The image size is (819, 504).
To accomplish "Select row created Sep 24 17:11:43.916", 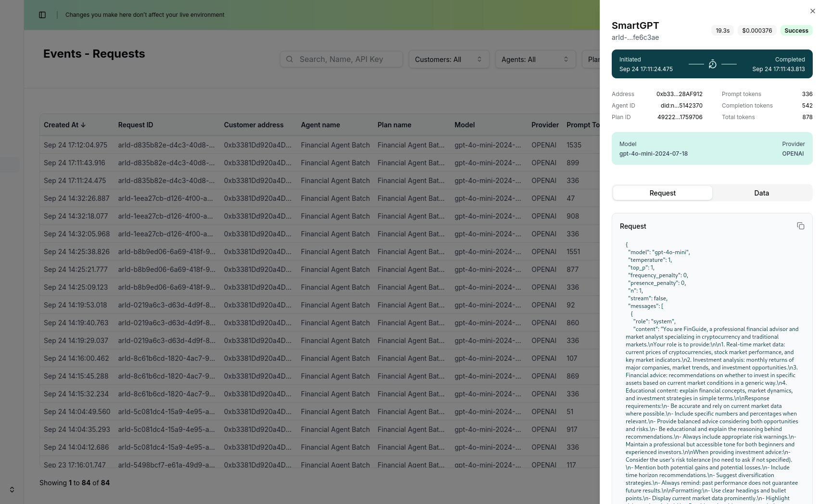I will (320, 163).
